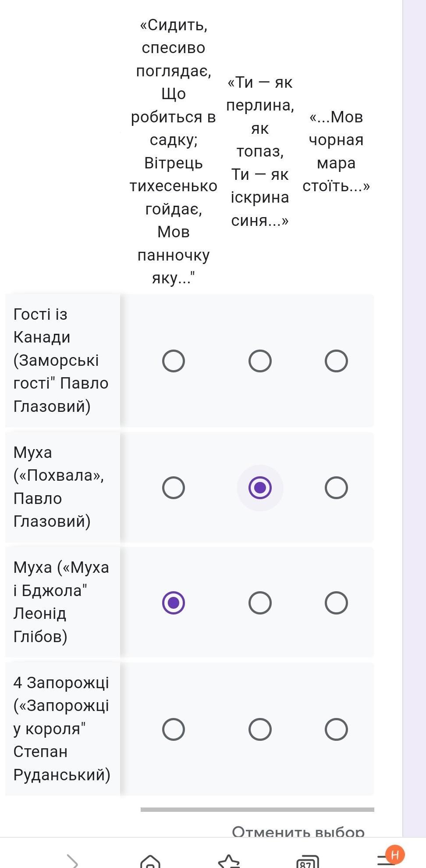Open the browser hamburger menu

point(386,860)
